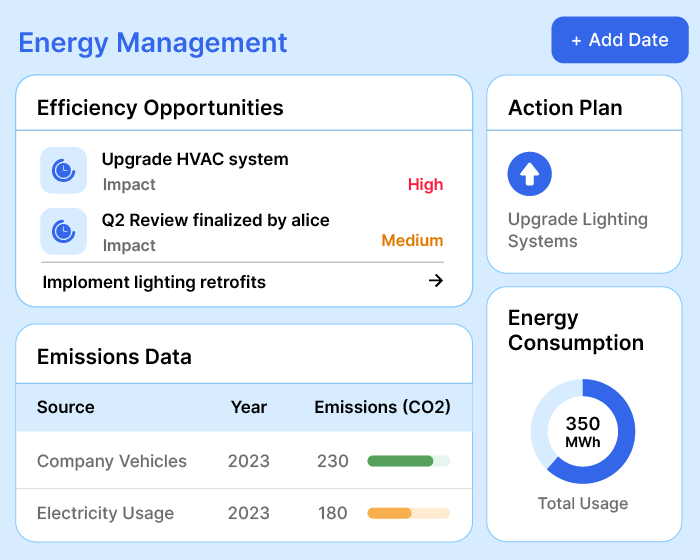Image resolution: width=700 pixels, height=560 pixels.
Task: Select the Upgrade HVAC system item
Action: pyautogui.click(x=195, y=159)
